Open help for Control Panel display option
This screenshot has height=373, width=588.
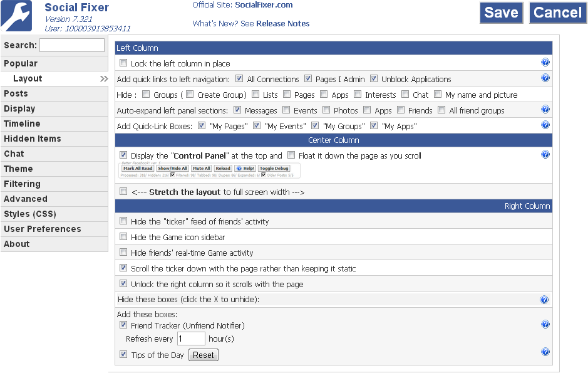point(545,154)
